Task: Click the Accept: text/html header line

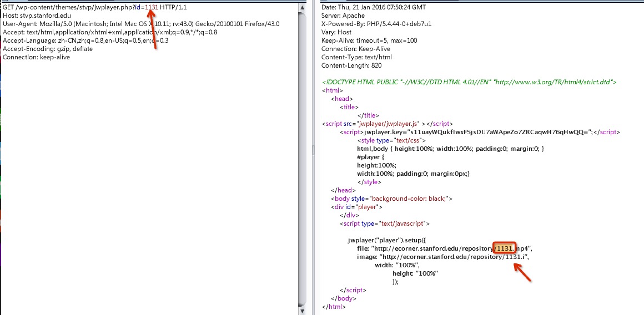Action: tap(110, 32)
